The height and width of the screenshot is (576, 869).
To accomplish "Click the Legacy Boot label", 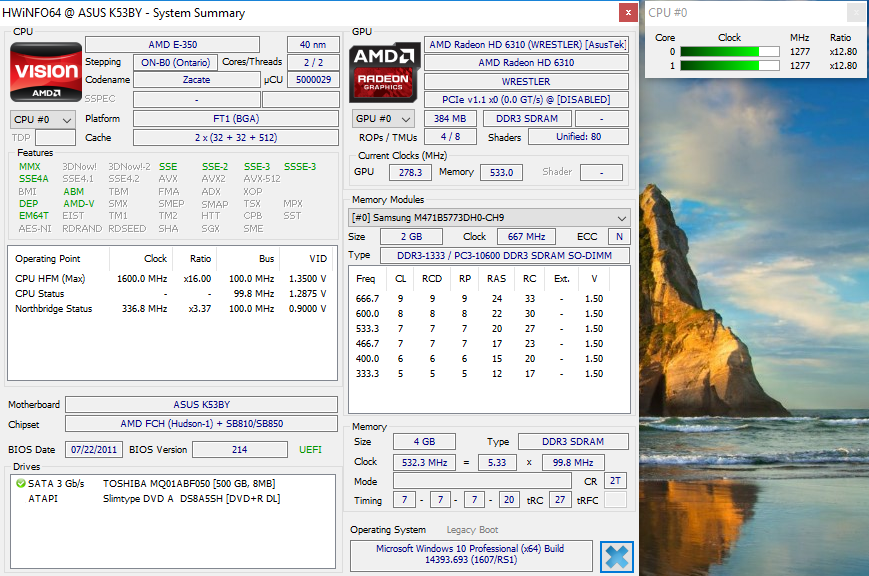I will tap(472, 529).
